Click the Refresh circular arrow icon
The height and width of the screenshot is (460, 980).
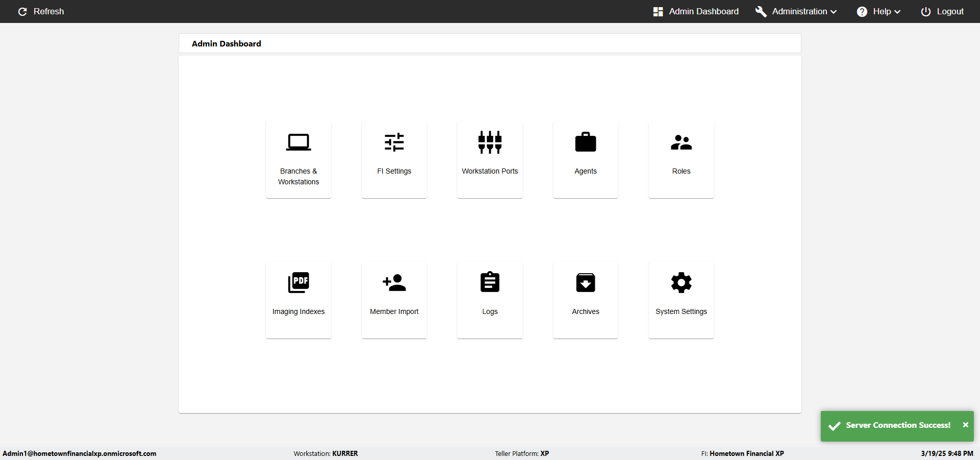[22, 12]
